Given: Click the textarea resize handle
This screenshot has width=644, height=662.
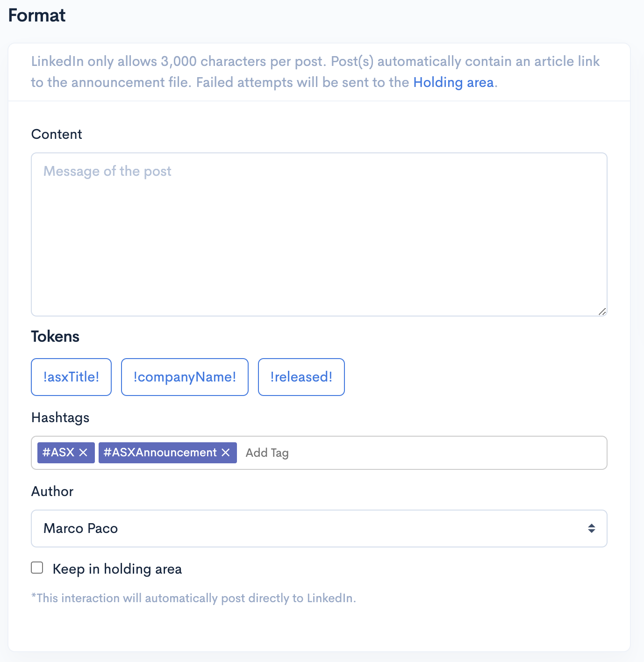Looking at the screenshot, I should pyautogui.click(x=602, y=311).
